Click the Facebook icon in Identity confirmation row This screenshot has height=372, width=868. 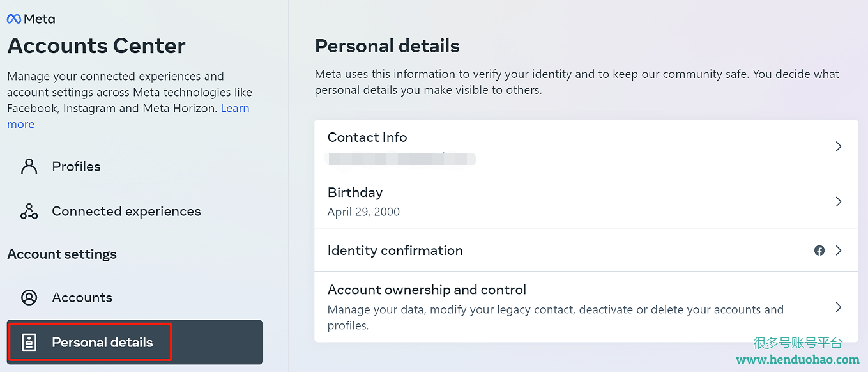tap(819, 251)
